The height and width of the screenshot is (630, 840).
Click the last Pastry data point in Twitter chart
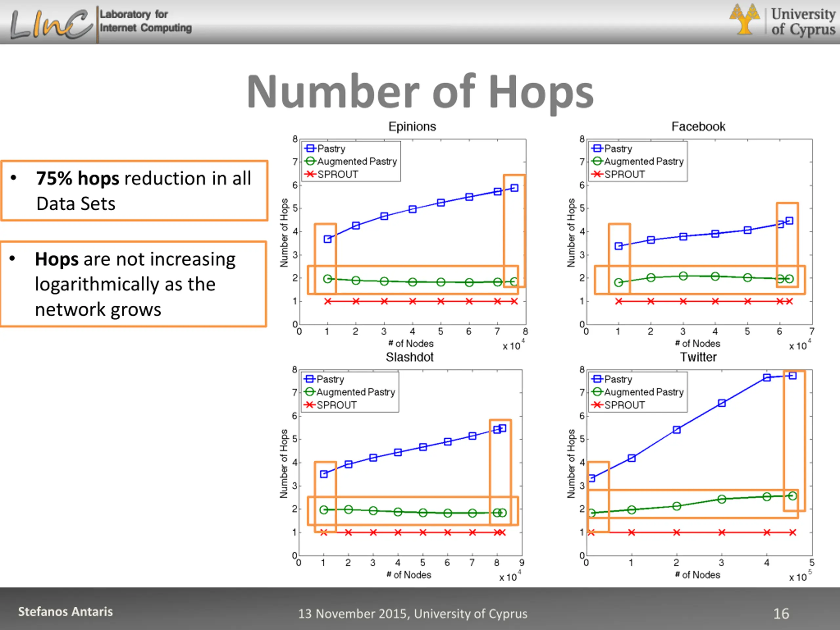(792, 376)
